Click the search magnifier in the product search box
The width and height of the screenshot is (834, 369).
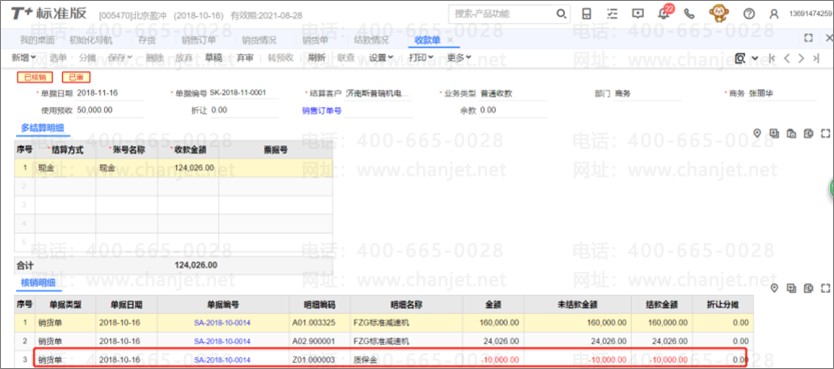point(561,14)
